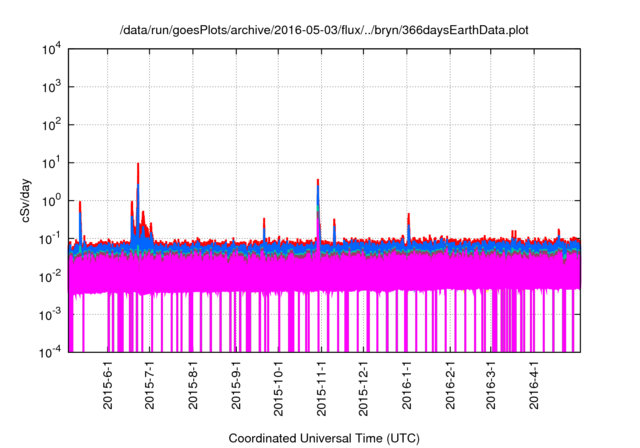This screenshot has width=640, height=448.
Task: Click the 2016-1-1 date tick label
Action: click(x=407, y=385)
